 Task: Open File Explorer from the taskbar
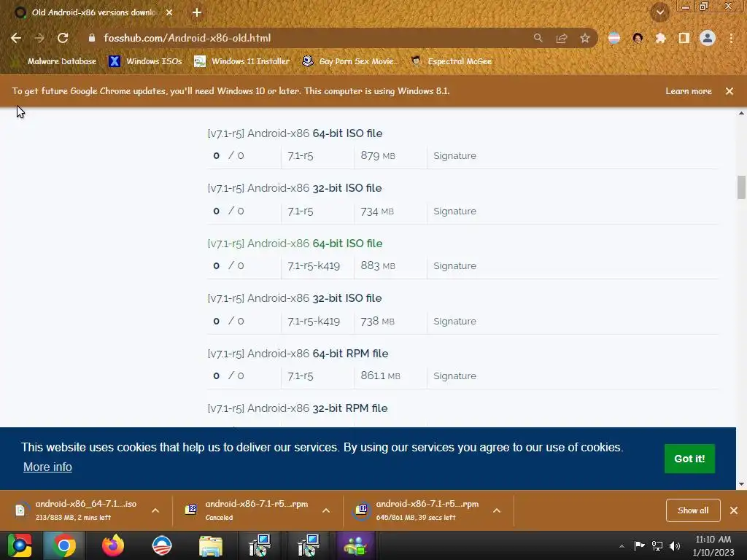click(210, 545)
